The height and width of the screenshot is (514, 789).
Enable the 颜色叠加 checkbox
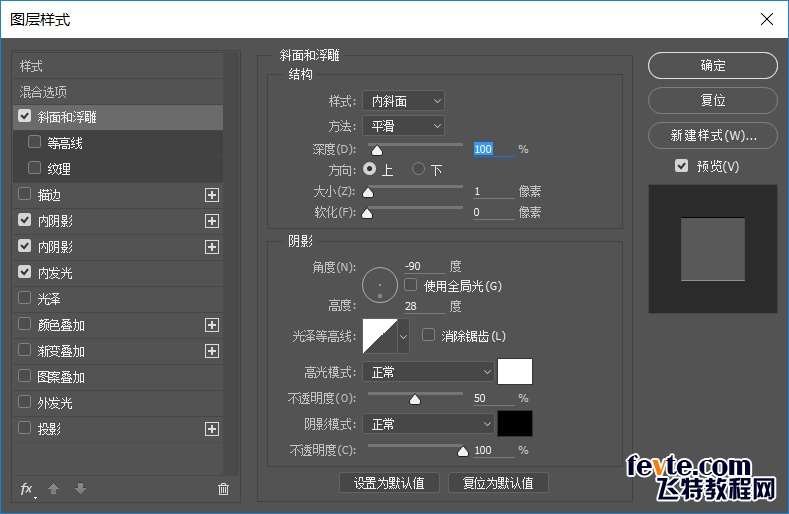coord(24,324)
